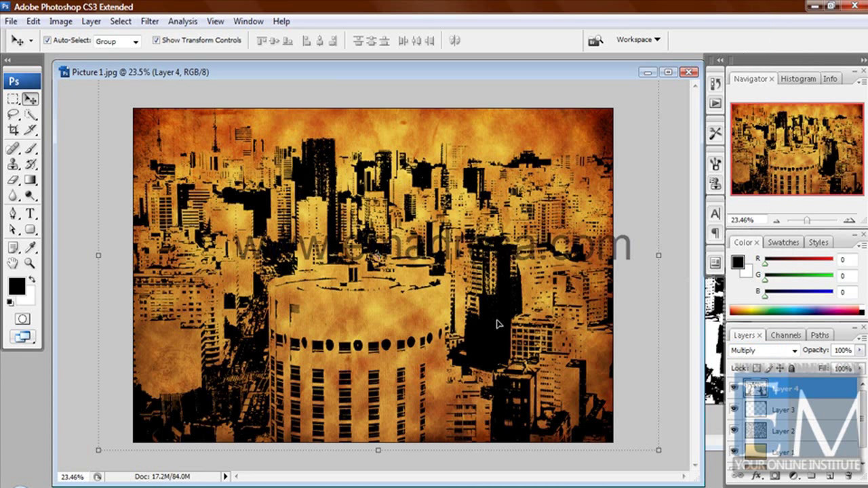Viewport: 868px width, 488px height.
Task: Select the Pen tool
Action: click(13, 214)
